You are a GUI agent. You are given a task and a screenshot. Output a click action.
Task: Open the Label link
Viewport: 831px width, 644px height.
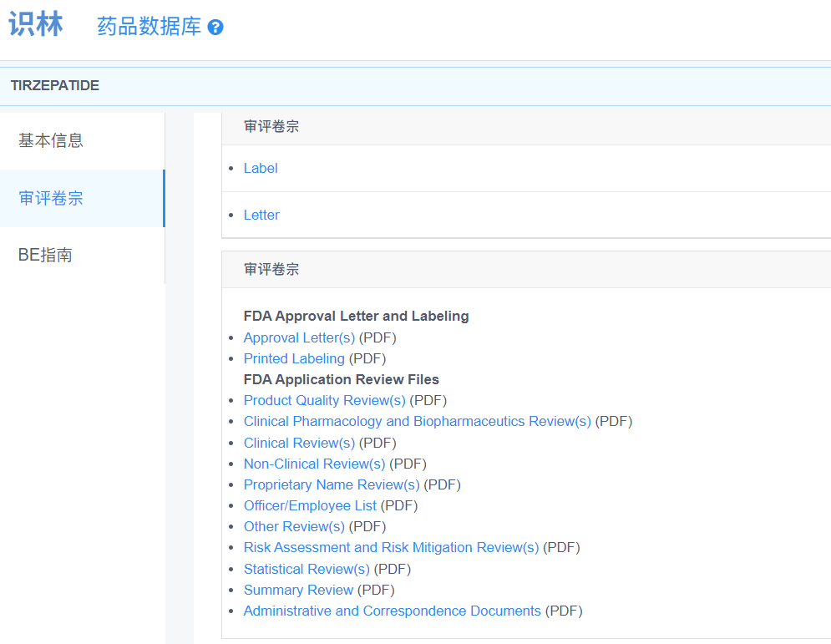point(261,168)
